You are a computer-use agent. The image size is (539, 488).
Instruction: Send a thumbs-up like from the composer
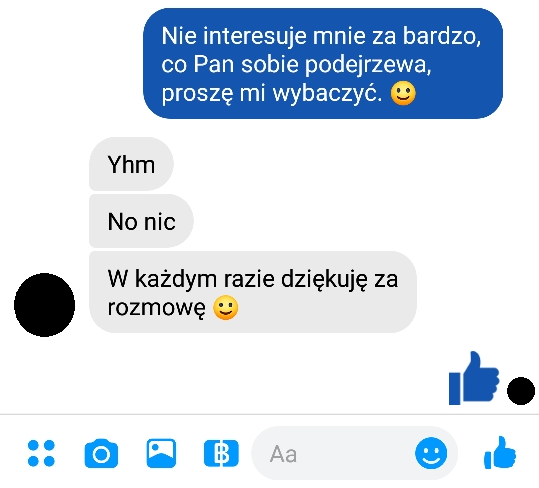[500, 453]
